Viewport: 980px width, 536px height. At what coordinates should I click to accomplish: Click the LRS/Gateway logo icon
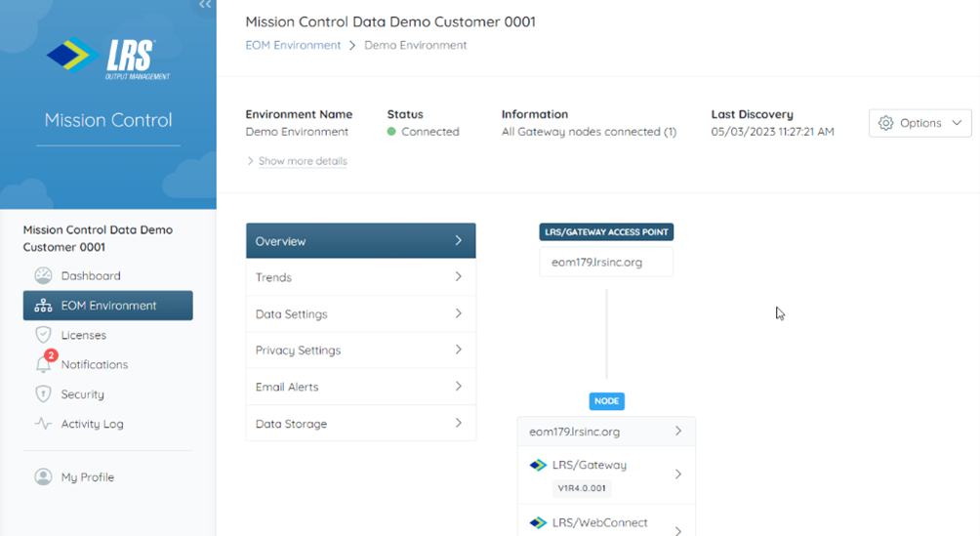tap(538, 465)
